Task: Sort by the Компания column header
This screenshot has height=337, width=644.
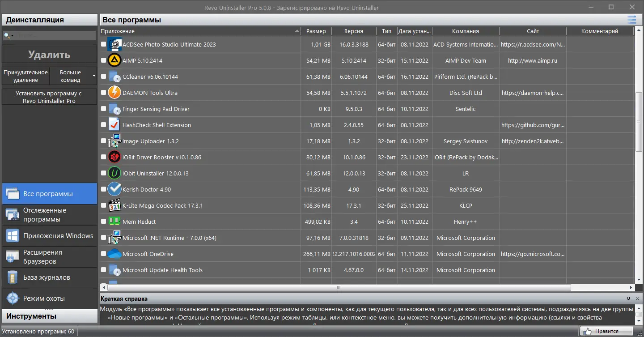Action: (x=466, y=31)
